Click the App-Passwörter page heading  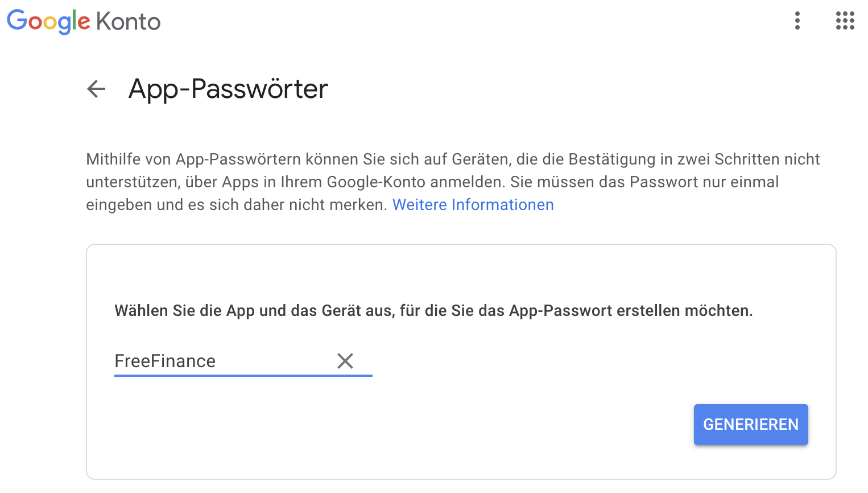pyautogui.click(x=228, y=89)
